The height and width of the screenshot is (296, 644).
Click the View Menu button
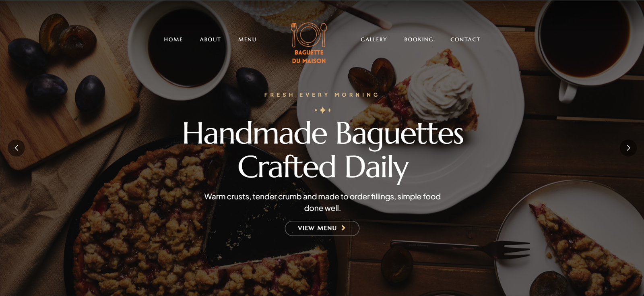point(322,228)
